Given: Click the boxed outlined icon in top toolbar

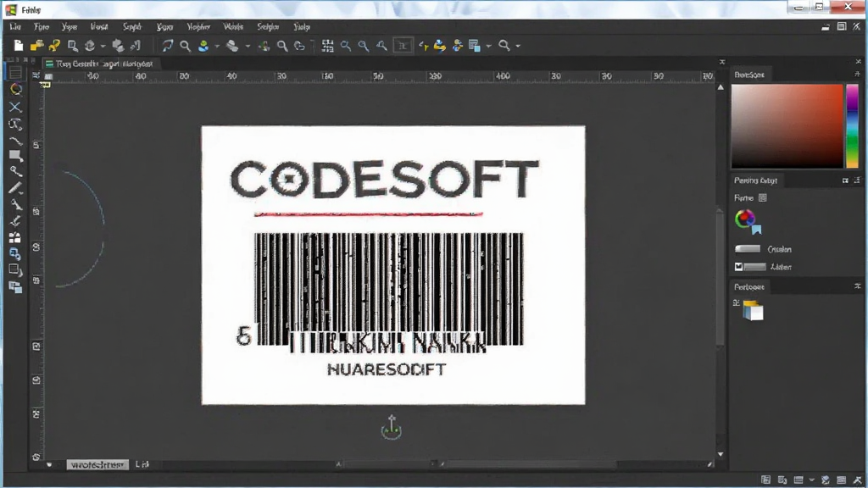Looking at the screenshot, I should point(403,46).
